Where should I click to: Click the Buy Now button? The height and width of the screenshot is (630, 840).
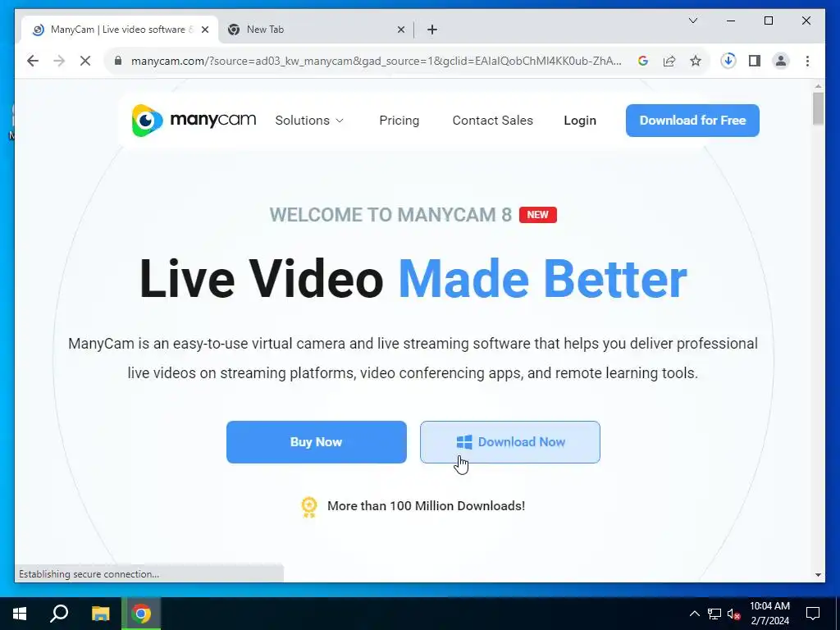coord(316,442)
